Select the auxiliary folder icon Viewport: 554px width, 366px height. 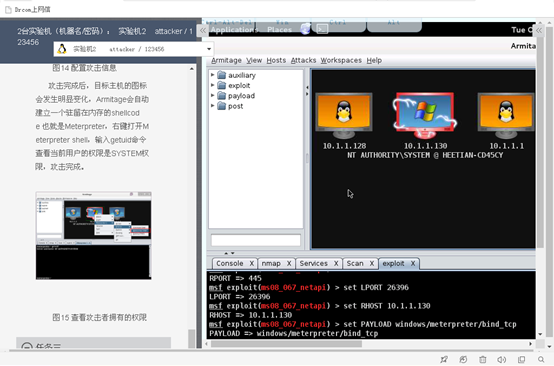tap(222, 75)
